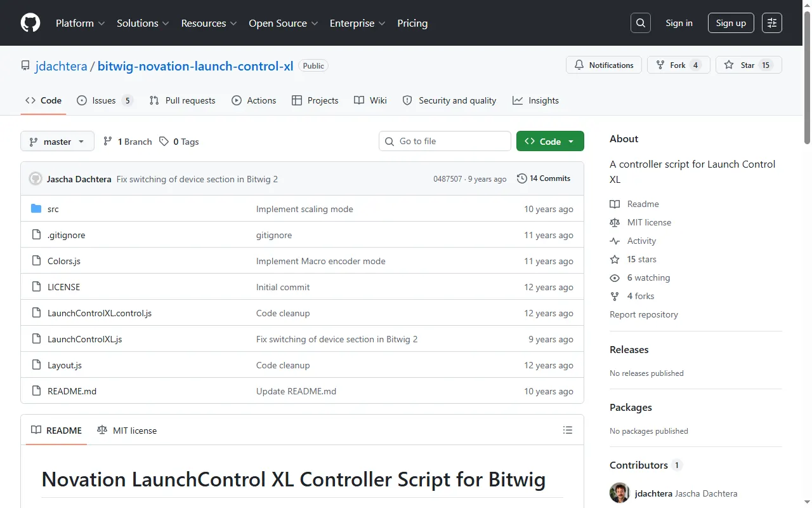812x508 pixels.
Task: Open the Projects tab
Action: tap(315, 100)
